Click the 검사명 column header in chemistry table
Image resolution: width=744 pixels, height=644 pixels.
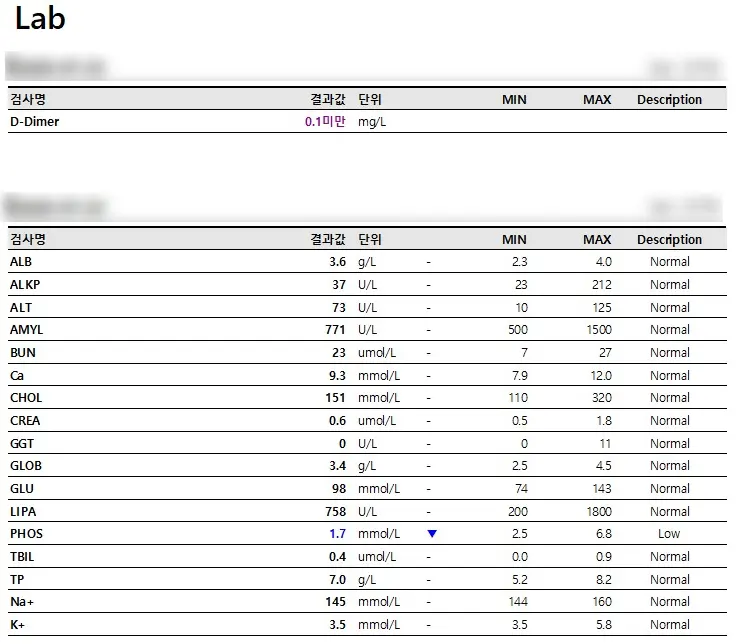tap(28, 239)
